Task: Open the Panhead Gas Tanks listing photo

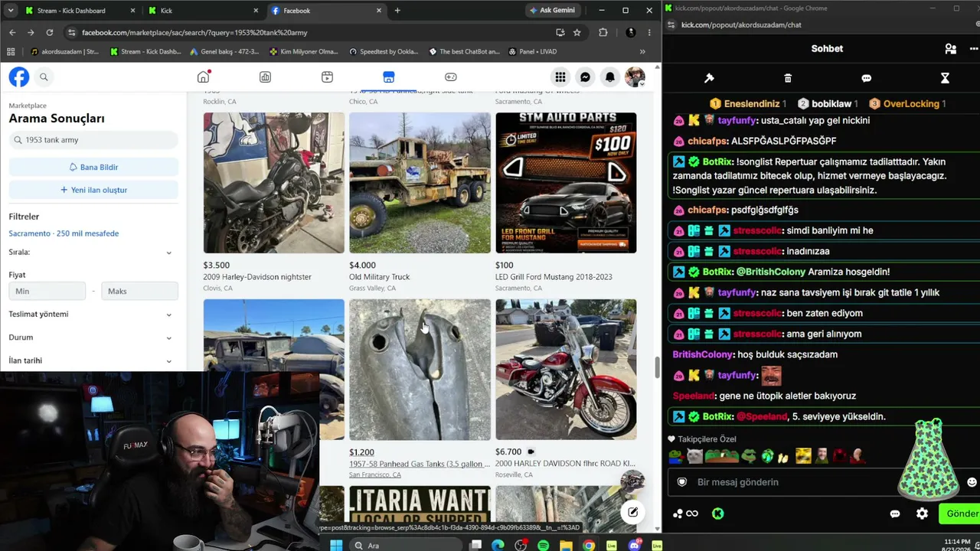Action: (x=420, y=370)
